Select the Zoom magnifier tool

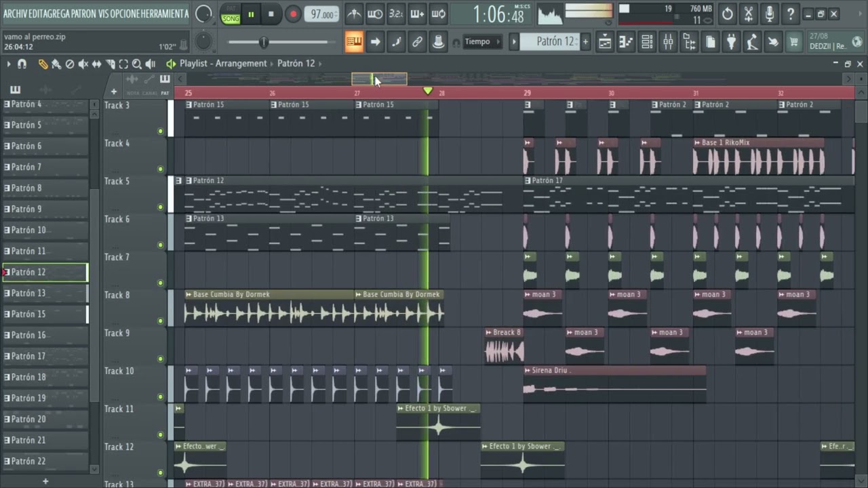(x=137, y=64)
